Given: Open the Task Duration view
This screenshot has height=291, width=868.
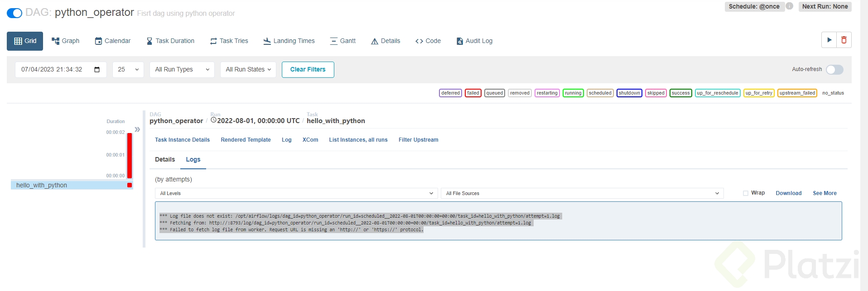Looking at the screenshot, I should pos(170,41).
